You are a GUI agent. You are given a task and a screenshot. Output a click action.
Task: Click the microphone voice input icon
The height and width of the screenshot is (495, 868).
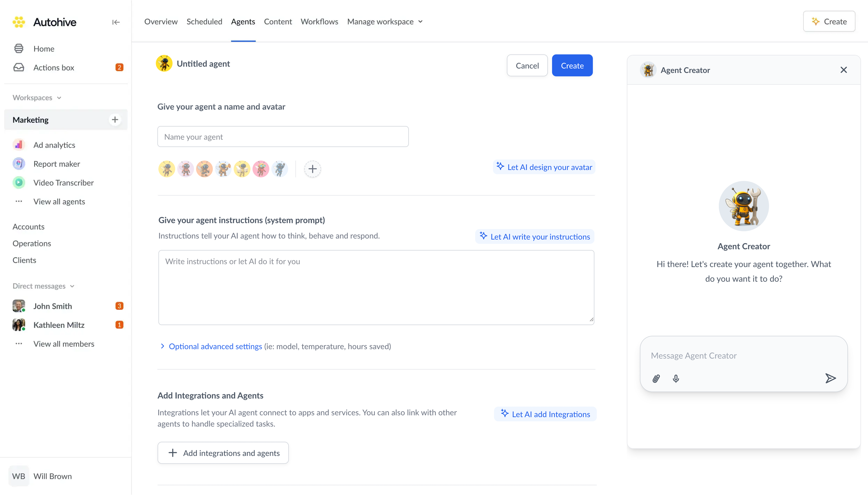click(x=676, y=378)
